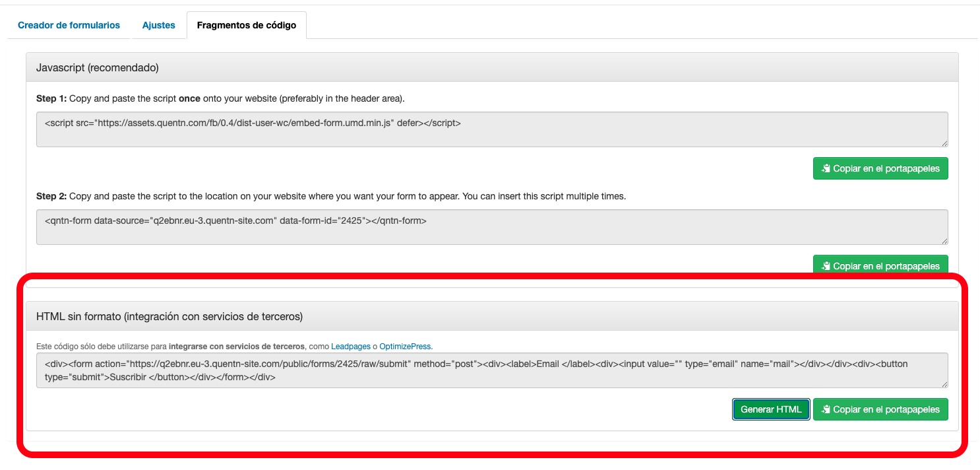
Task: Copy the Step 1 script to clipboard
Action: pyautogui.click(x=880, y=168)
